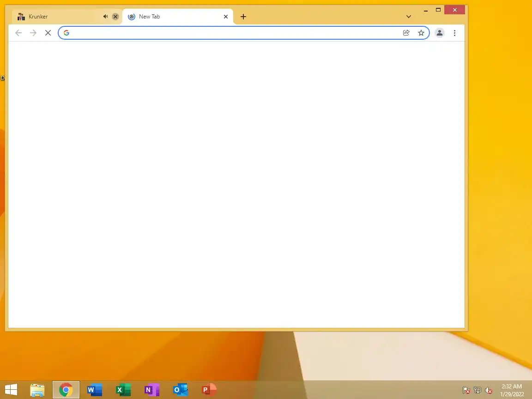Screen dimensions: 532x399
Task: Launch Excel from the taskbar
Action: (123, 390)
